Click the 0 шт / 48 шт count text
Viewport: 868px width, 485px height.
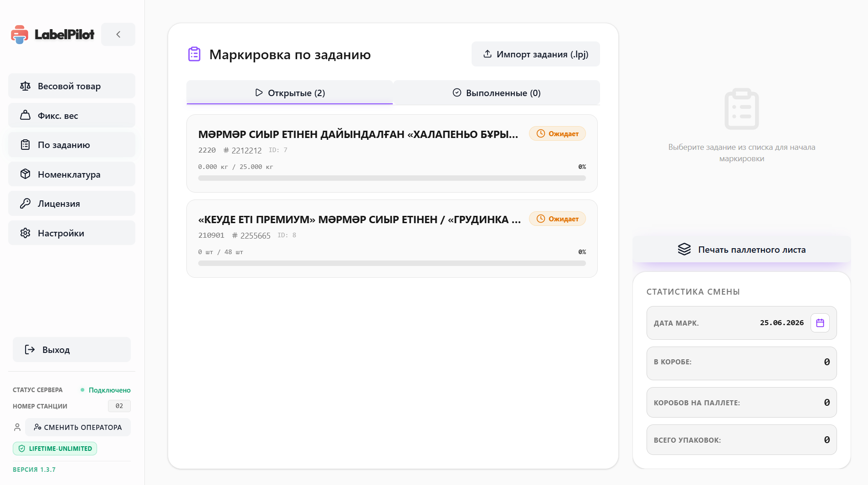(x=221, y=252)
